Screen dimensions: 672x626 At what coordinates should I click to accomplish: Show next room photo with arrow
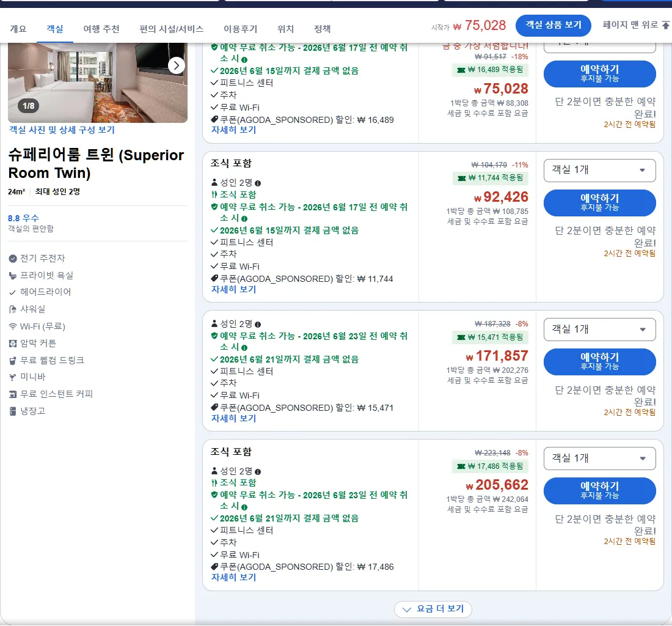[x=176, y=65]
